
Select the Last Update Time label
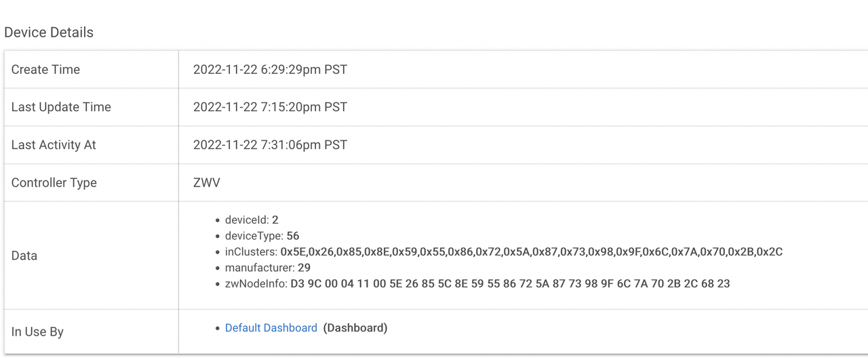(61, 107)
